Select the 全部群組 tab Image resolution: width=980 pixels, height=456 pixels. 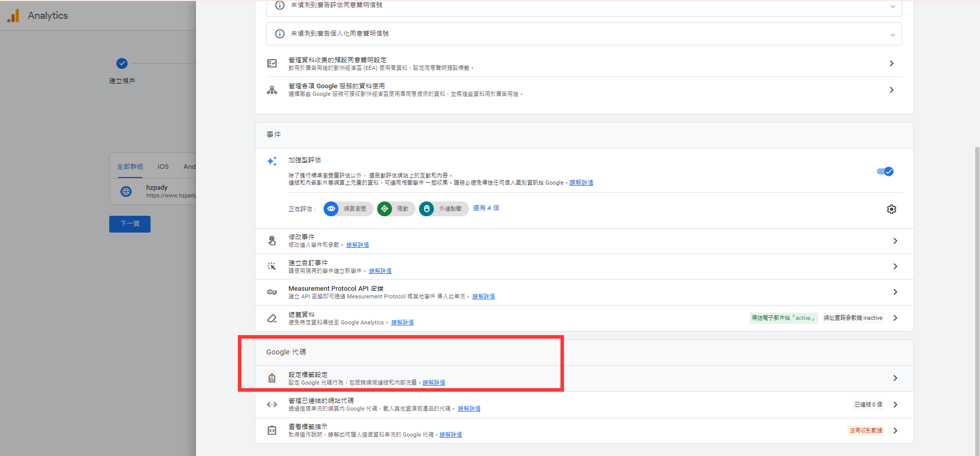click(130, 167)
